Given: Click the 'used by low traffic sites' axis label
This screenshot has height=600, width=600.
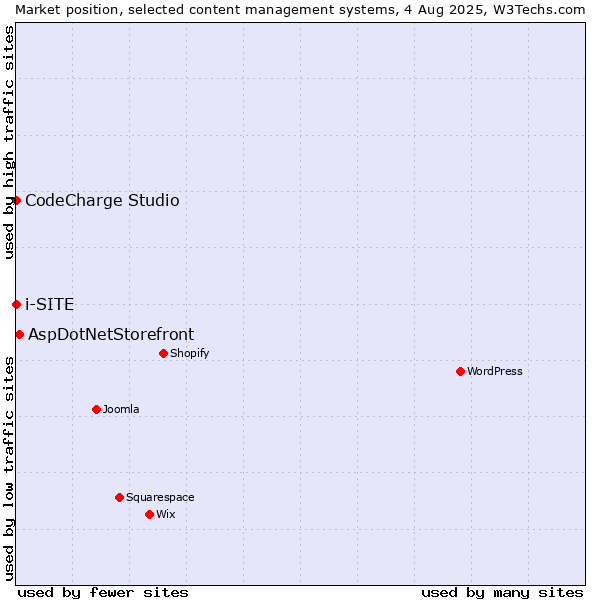Looking at the screenshot, I should (8, 469).
